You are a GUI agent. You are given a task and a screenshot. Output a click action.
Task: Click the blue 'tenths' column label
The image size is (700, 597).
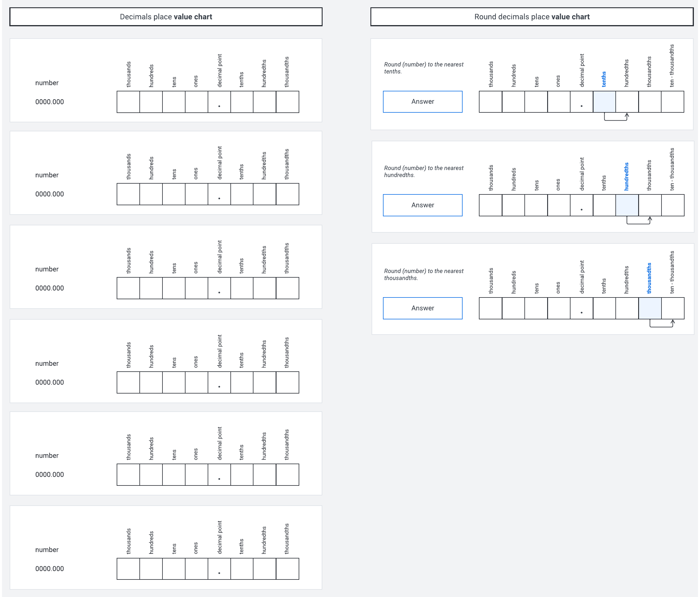click(x=604, y=79)
